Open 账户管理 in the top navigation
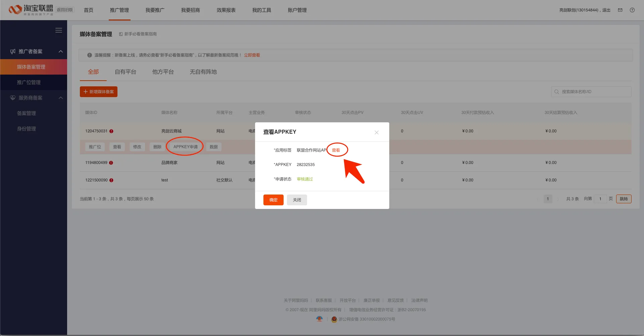The width and height of the screenshot is (644, 336). pyautogui.click(x=297, y=10)
